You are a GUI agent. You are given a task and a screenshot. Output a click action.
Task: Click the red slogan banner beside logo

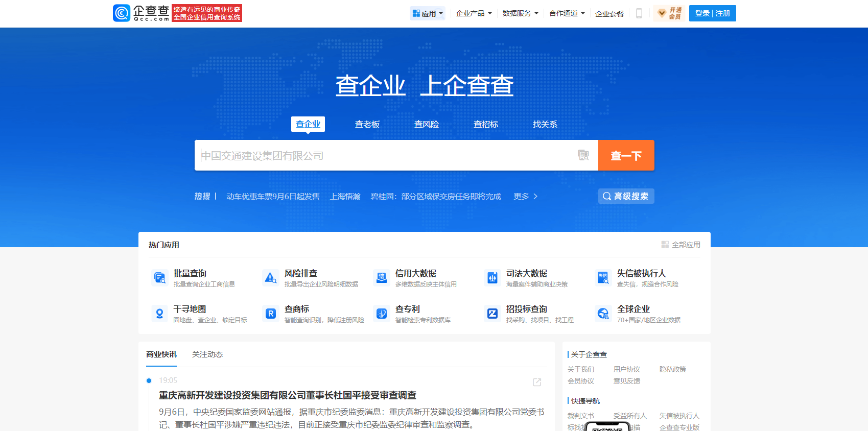(x=207, y=13)
